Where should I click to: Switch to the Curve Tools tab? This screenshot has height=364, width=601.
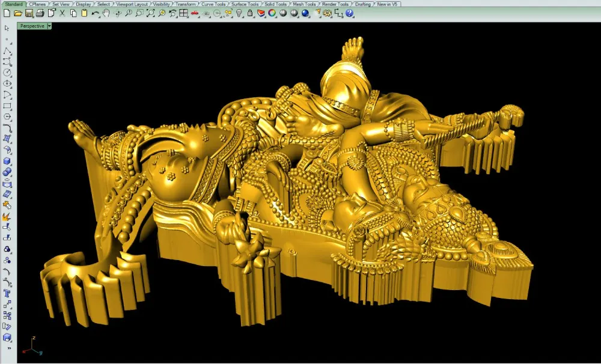(213, 4)
